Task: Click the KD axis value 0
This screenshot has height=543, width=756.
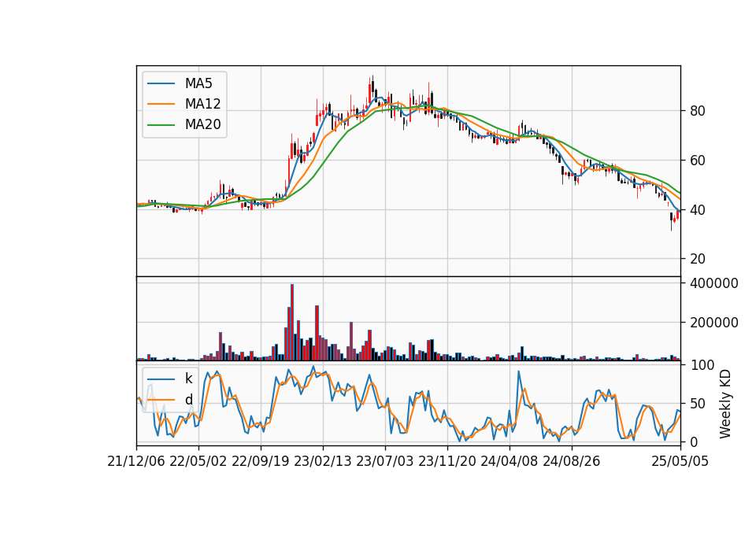Action: 694,441
